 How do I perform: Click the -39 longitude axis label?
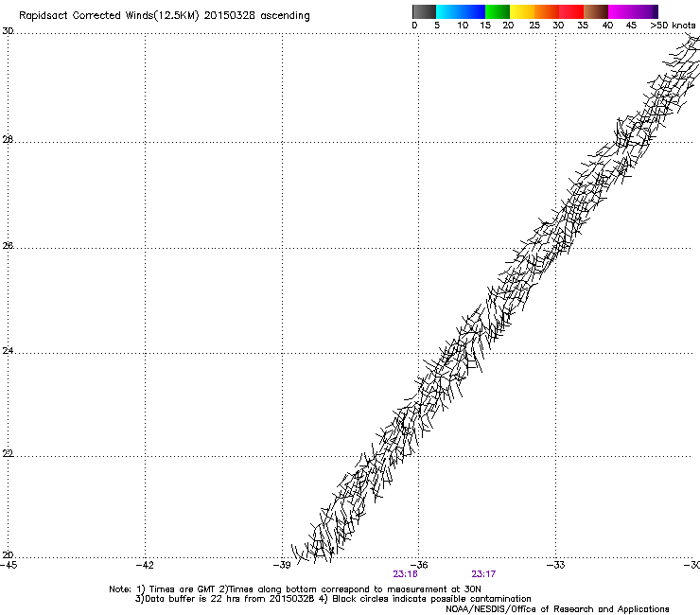click(282, 565)
